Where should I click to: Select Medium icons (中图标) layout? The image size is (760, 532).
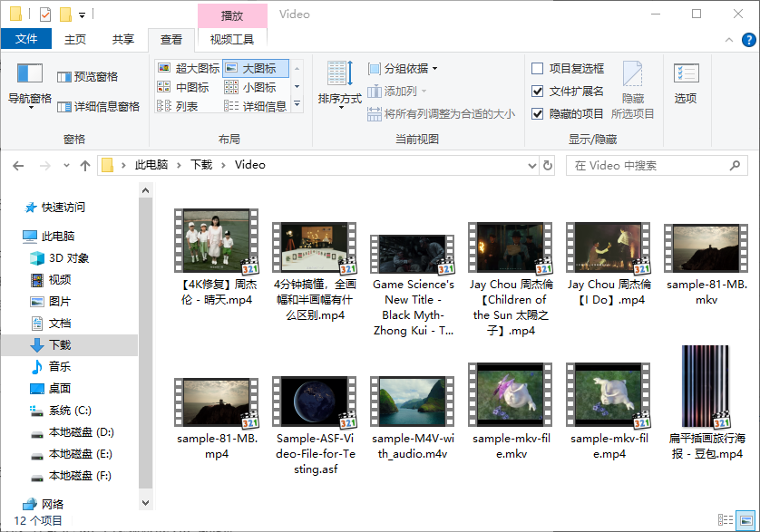[183, 87]
